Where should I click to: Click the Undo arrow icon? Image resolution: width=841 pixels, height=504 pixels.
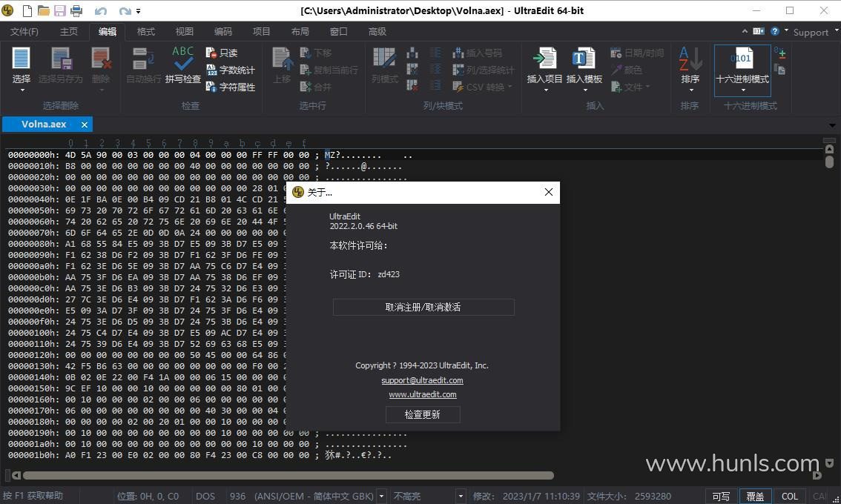click(100, 10)
